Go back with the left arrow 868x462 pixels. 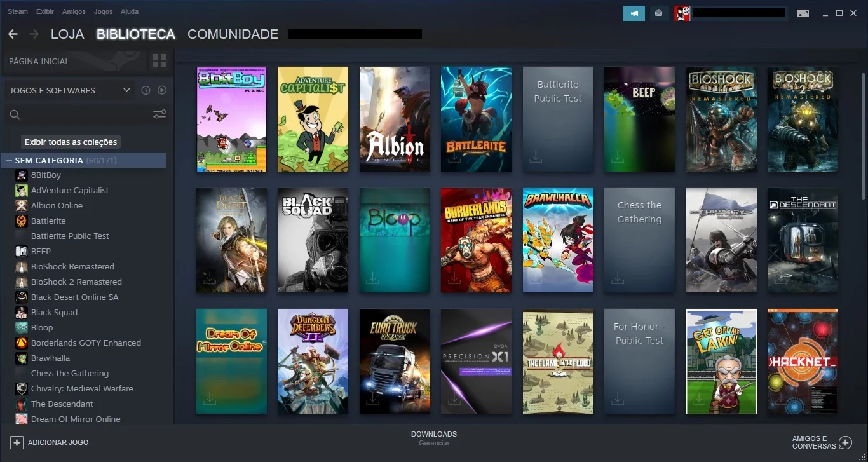click(13, 34)
